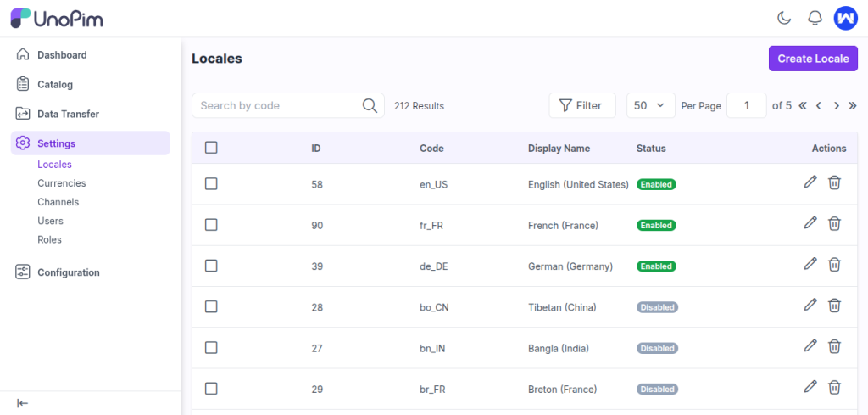Toggle dark mode with the moon icon

784,18
